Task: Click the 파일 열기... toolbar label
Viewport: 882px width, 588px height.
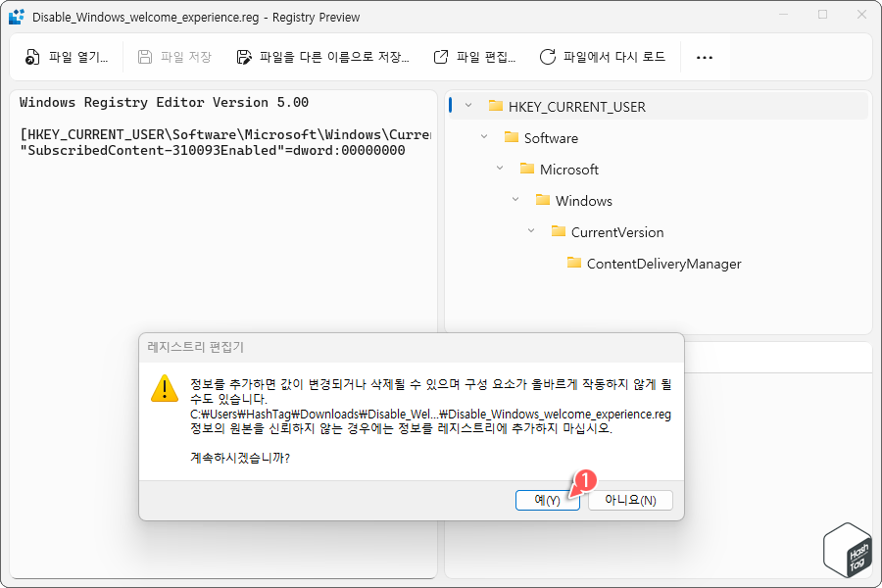Action: pos(78,57)
